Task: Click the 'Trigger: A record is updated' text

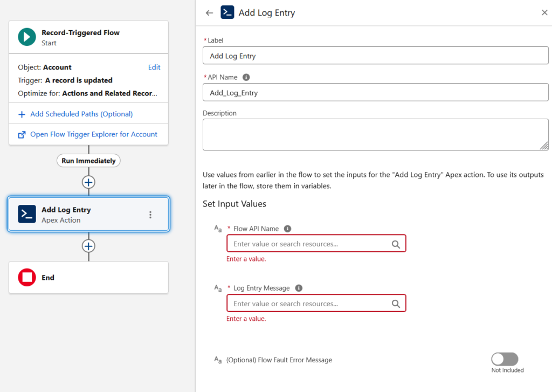Action: (x=65, y=80)
